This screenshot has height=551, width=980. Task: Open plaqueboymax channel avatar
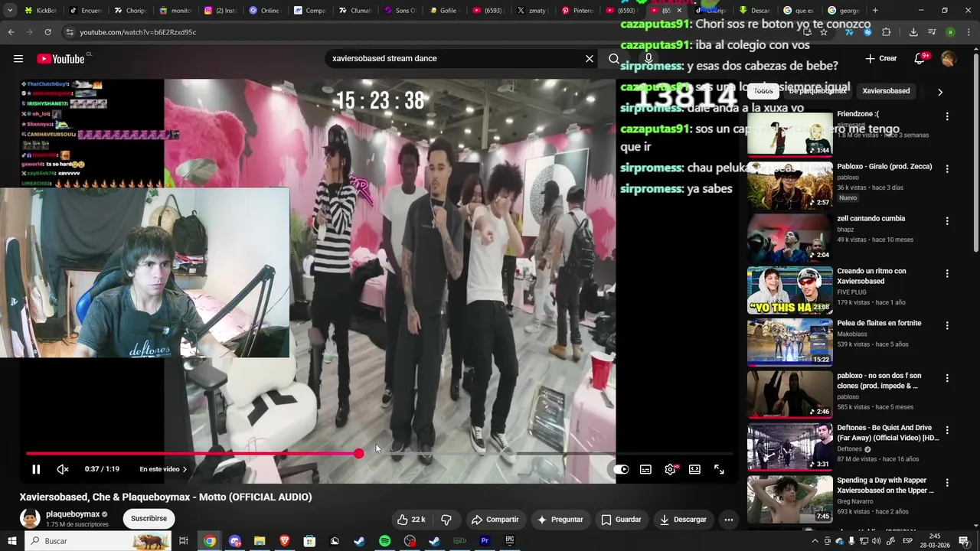(x=30, y=518)
